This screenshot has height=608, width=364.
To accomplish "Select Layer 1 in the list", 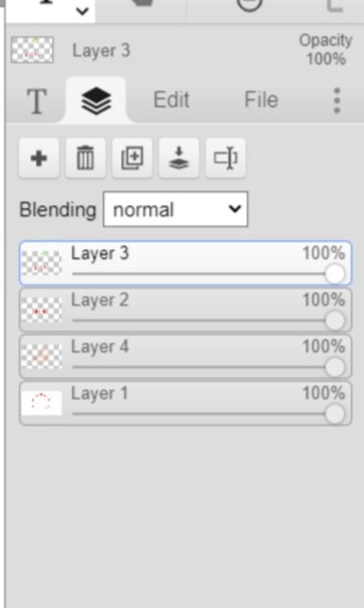I will tap(185, 403).
